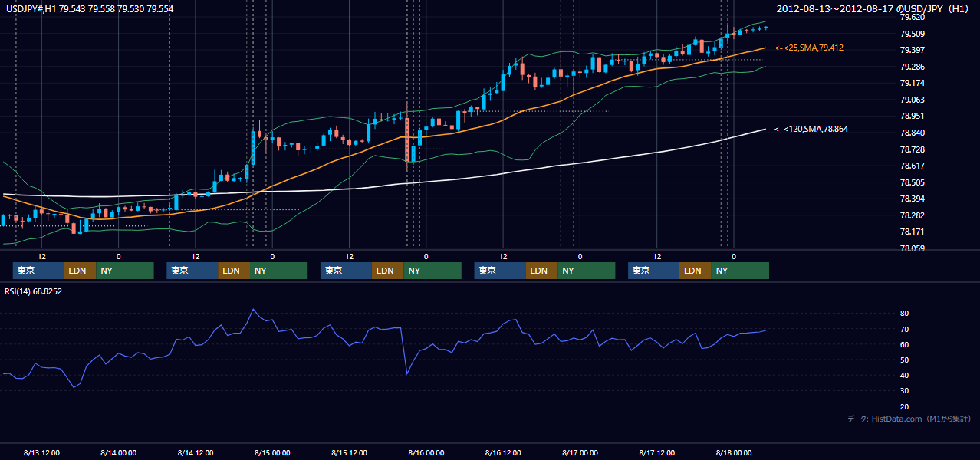The height and width of the screenshot is (460, 980).
Task: Select the RSI(14) 68.8252 indicator label
Action: coord(34,291)
